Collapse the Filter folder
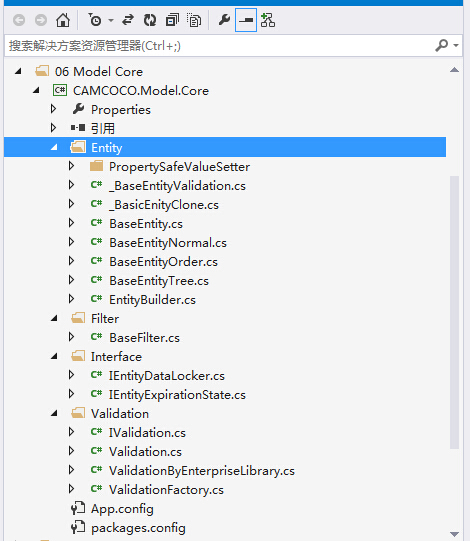 coord(54,318)
